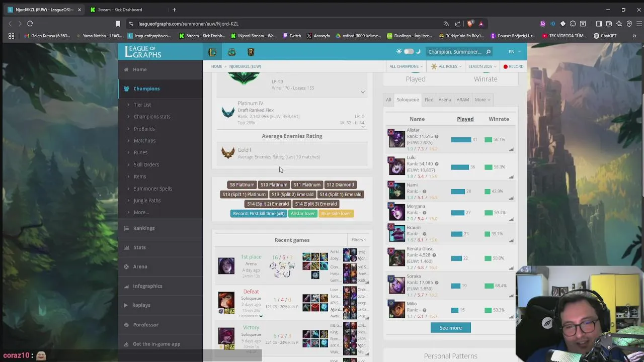Open the More queue dropdown tab
The image size is (644, 362).
[x=482, y=100]
